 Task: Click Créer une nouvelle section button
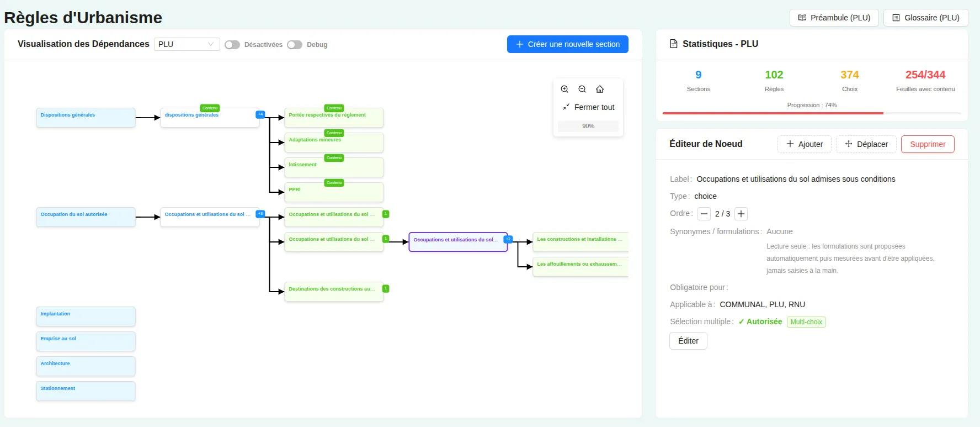(568, 44)
